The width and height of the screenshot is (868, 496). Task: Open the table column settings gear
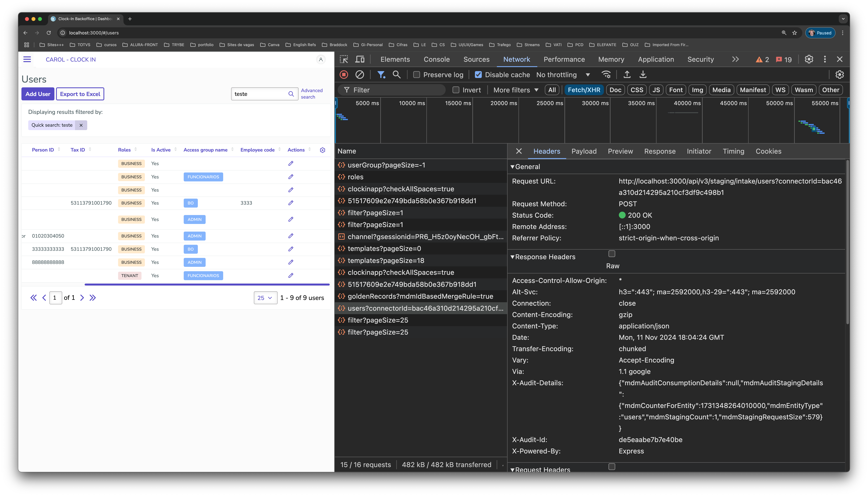pos(322,150)
